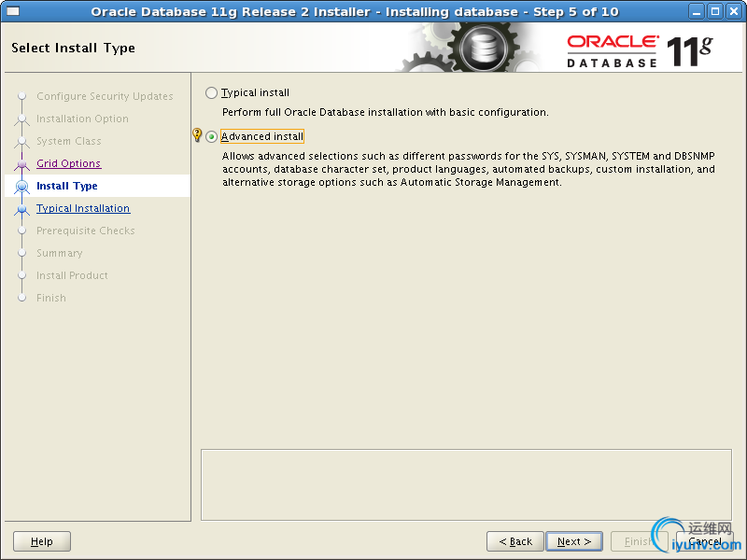Minimize the installer window

696,11
